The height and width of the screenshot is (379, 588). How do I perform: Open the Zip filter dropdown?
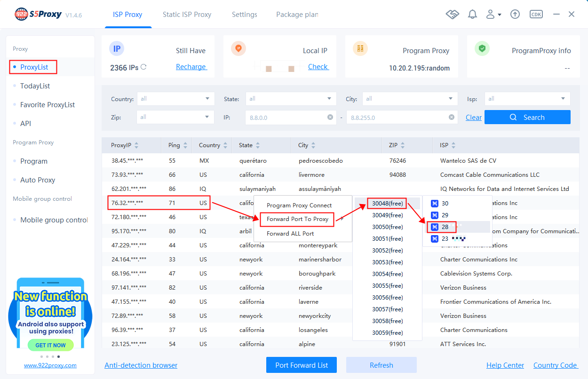click(175, 117)
